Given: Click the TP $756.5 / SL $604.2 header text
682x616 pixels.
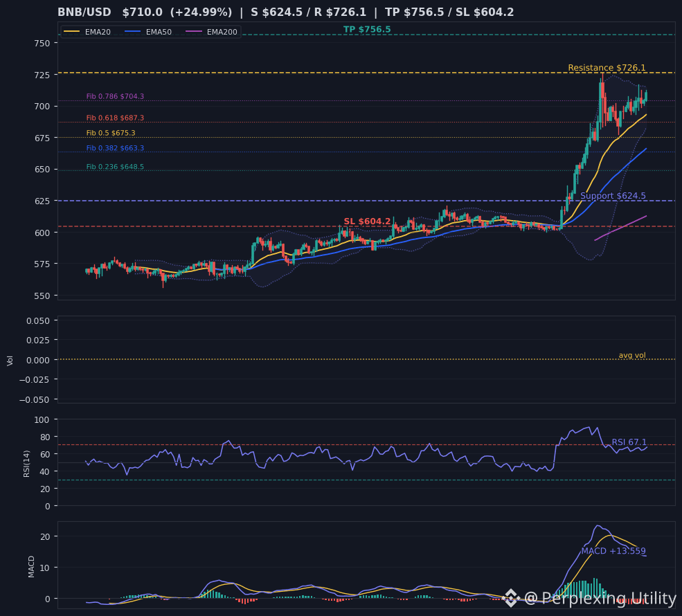Looking at the screenshot, I should tap(449, 12).
